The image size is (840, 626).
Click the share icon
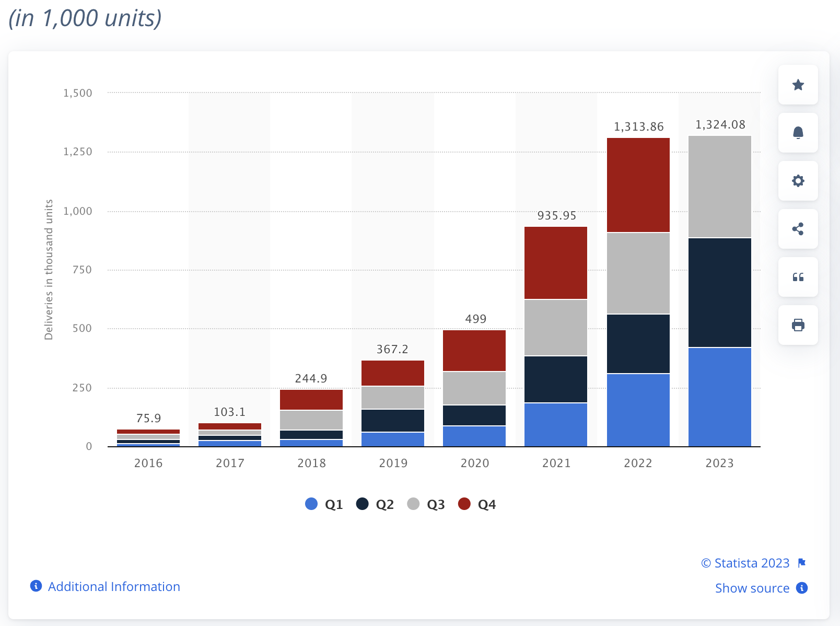tap(798, 229)
